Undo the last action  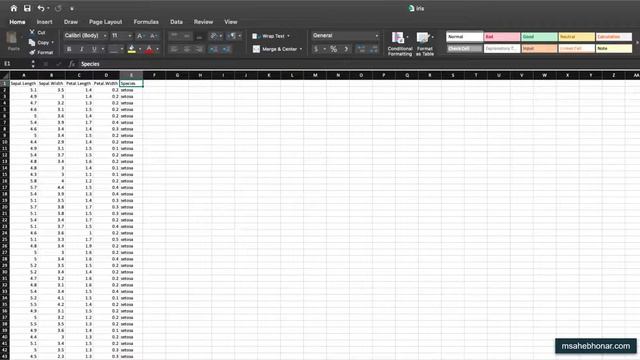coord(41,8)
